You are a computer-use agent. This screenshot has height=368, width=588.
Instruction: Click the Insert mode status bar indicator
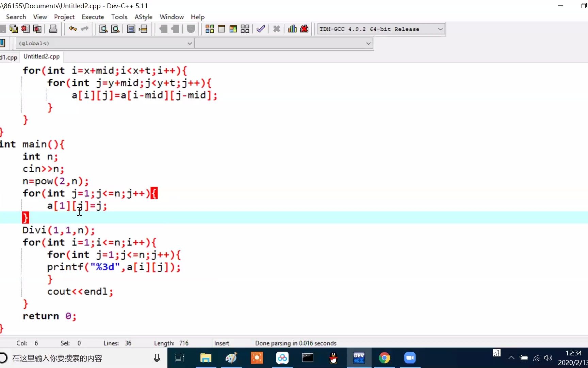coord(222,343)
